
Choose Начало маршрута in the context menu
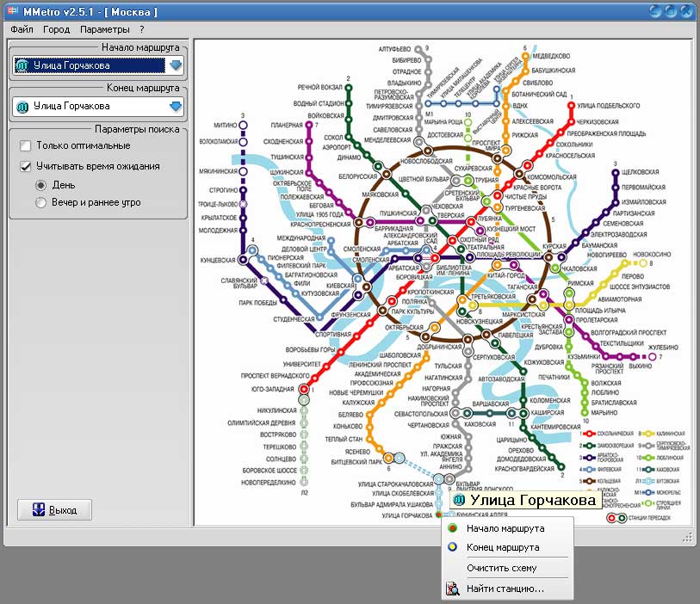[x=507, y=528]
